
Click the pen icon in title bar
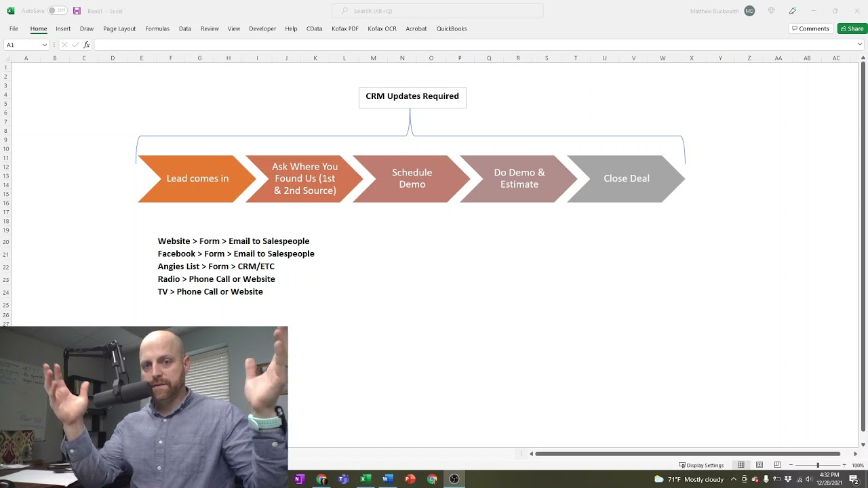pos(792,11)
